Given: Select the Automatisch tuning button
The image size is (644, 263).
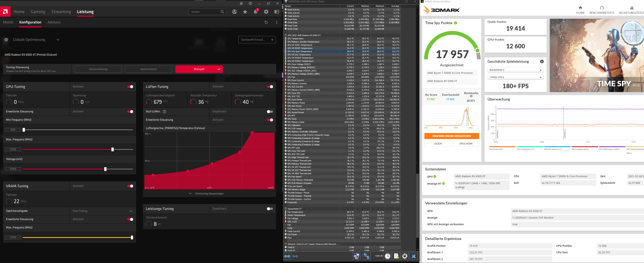Looking at the screenshot, I should click(x=149, y=69).
